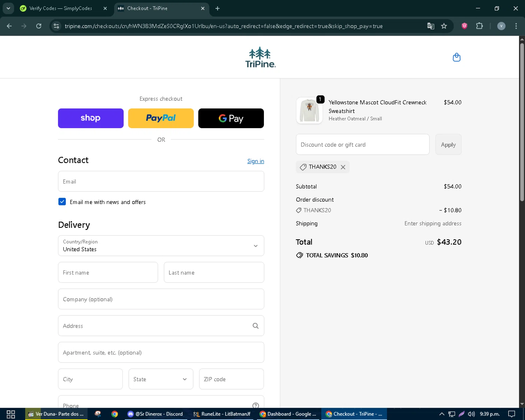
Task: Open the Chrome three-dot menu
Action: 516,26
